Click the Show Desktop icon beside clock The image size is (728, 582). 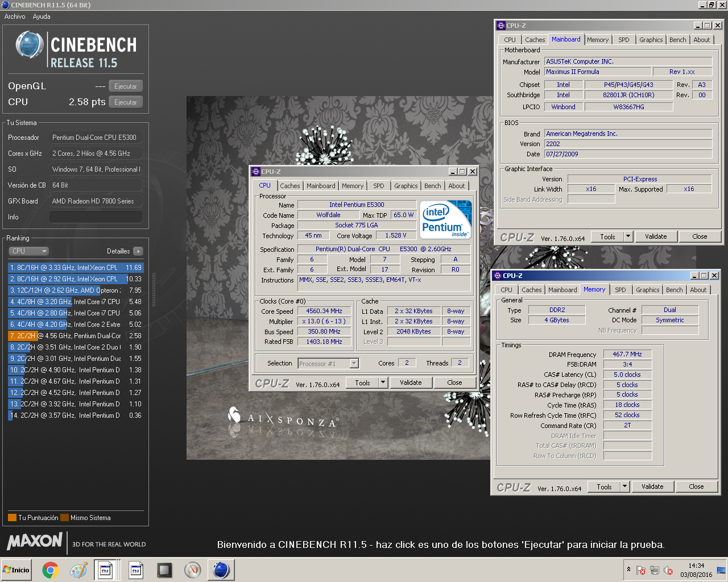721,570
